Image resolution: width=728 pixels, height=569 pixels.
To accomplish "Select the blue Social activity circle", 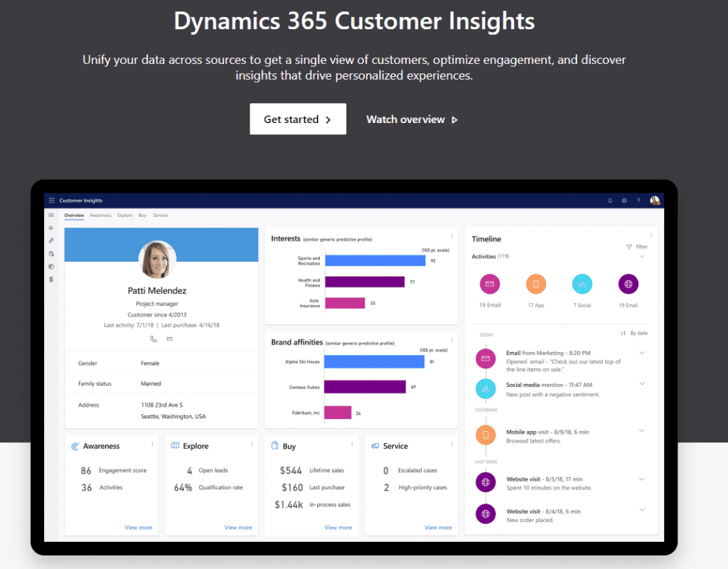I will pyautogui.click(x=582, y=284).
